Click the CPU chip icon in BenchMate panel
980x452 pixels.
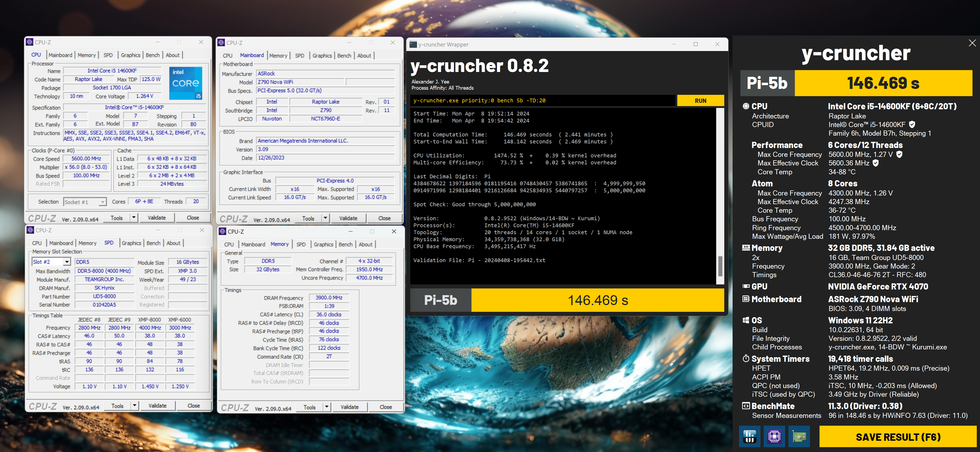click(746, 106)
